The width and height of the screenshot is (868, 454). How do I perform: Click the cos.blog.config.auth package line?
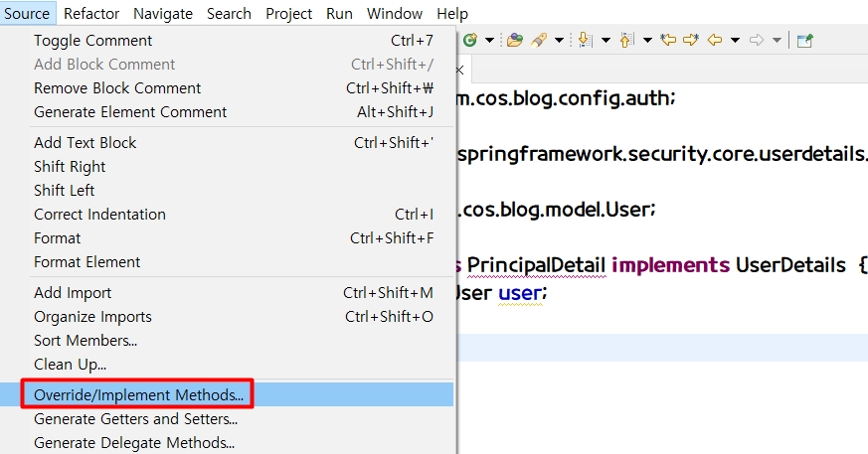click(x=566, y=98)
